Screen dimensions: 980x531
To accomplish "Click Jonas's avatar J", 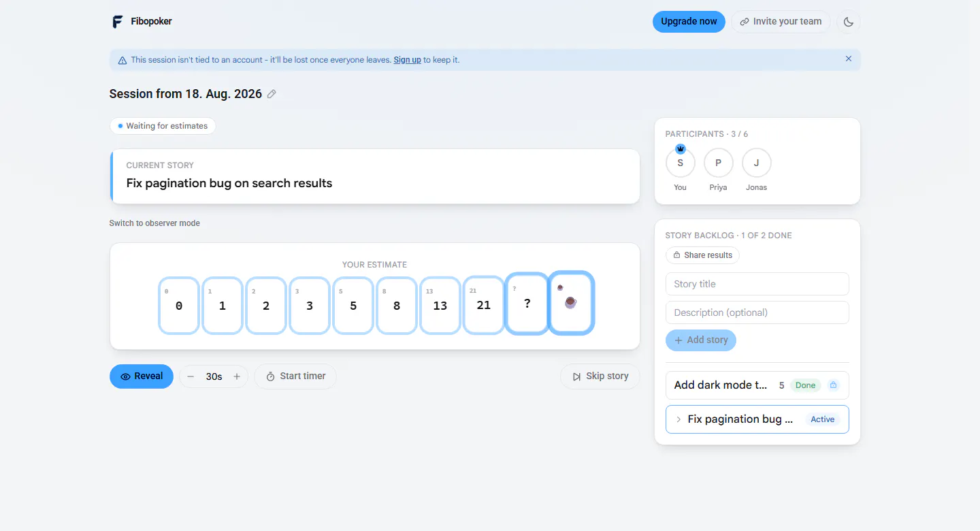I will 756,163.
